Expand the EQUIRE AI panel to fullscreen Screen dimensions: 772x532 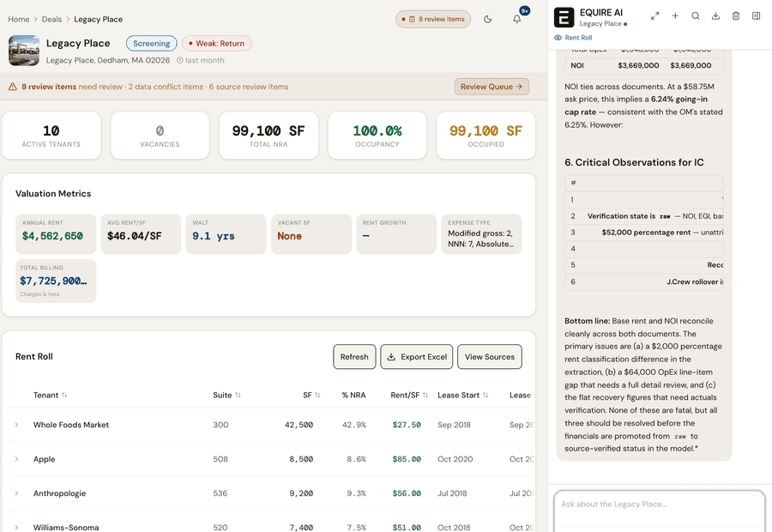coord(654,15)
